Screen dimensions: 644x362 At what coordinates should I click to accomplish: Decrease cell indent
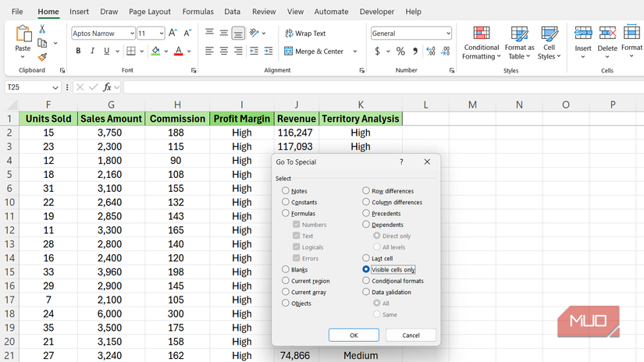tap(254, 51)
